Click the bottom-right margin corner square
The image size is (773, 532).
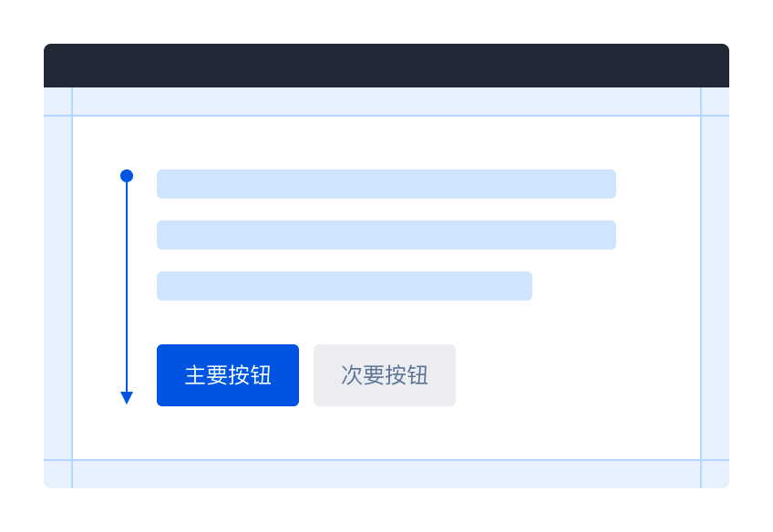[x=716, y=475]
